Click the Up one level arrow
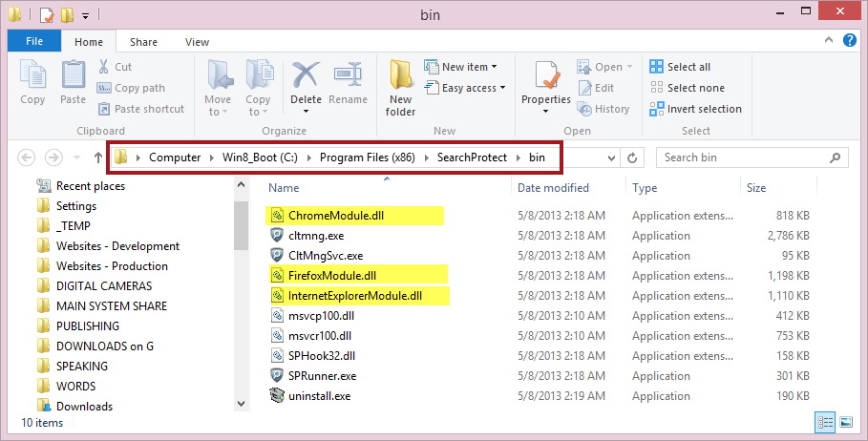 pos(98,157)
